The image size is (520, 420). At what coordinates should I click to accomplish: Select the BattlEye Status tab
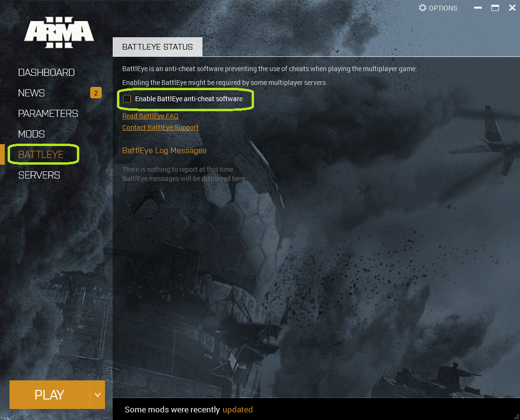click(x=158, y=47)
